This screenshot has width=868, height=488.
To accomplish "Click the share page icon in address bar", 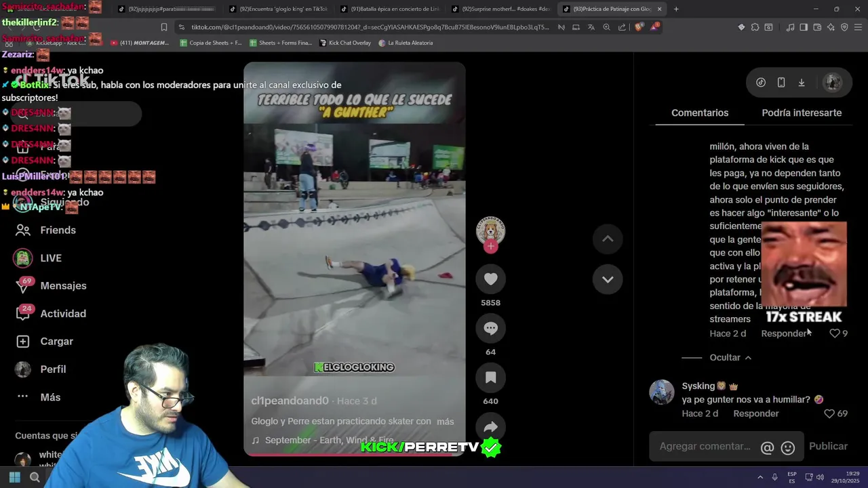I will (x=622, y=27).
